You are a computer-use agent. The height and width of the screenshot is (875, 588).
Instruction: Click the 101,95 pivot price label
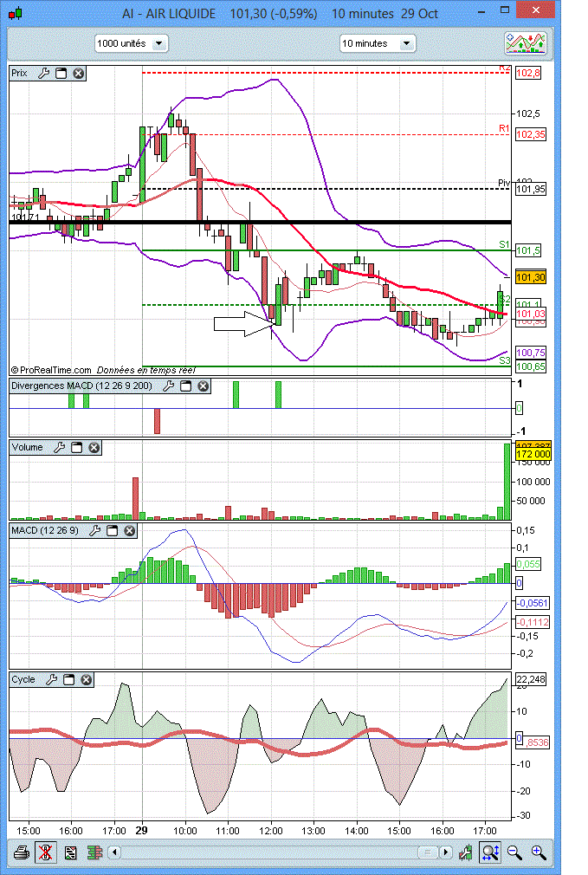tap(531, 189)
